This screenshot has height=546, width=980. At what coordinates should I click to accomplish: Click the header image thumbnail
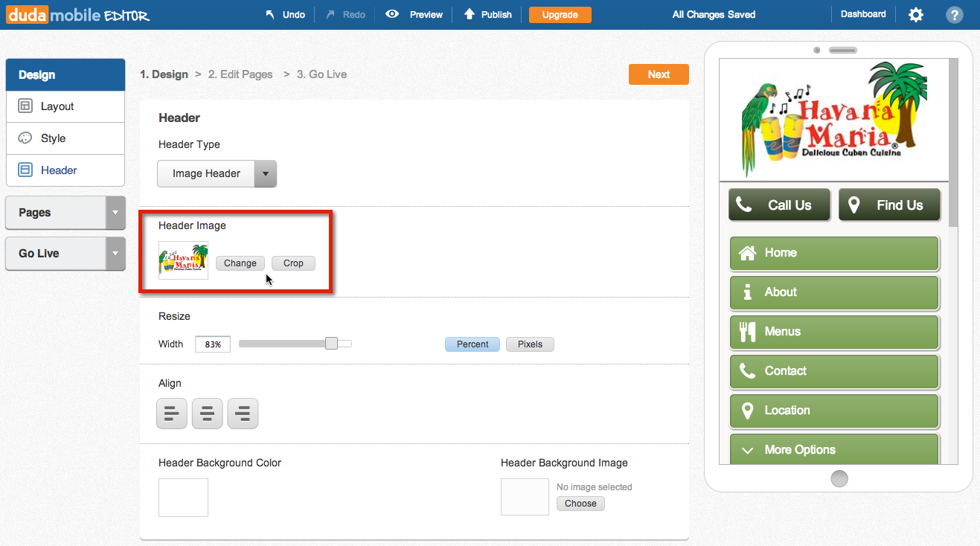pyautogui.click(x=183, y=260)
